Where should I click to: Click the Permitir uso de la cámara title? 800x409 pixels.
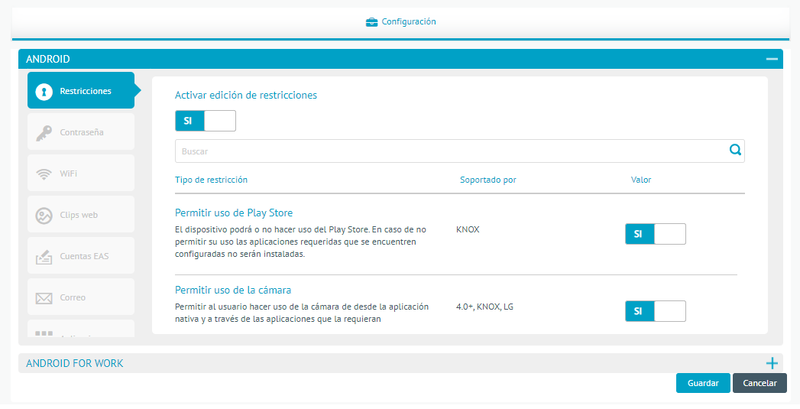pos(233,290)
